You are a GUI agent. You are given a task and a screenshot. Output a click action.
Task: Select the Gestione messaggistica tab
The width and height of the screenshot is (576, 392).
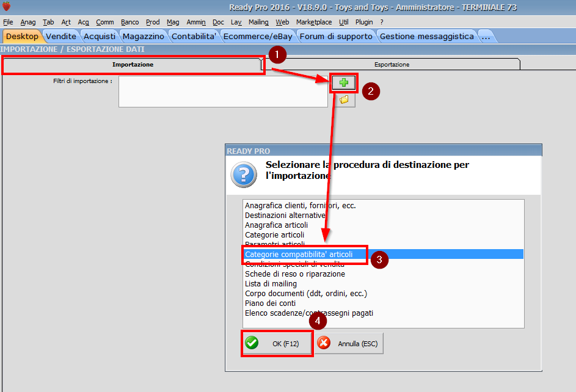[427, 37]
